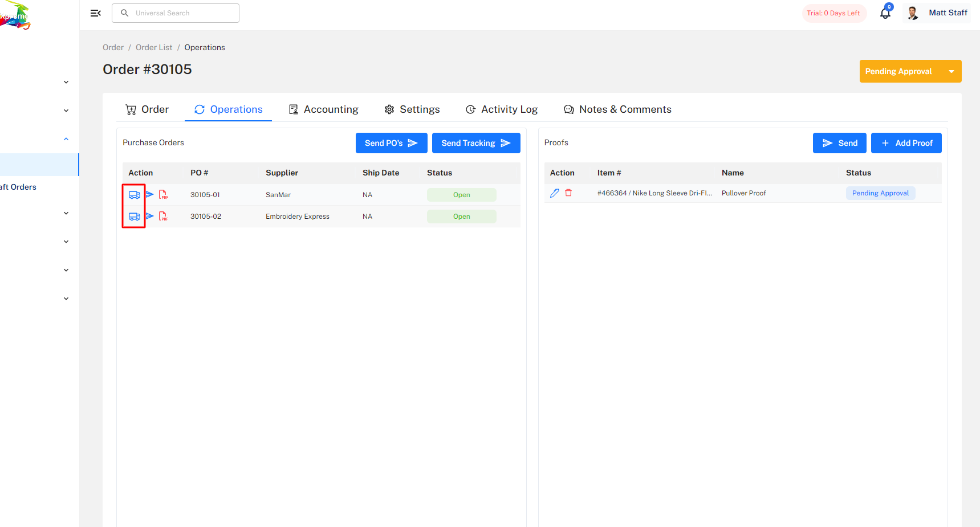Expand the first sidebar chevron
980x527 pixels.
click(66, 82)
